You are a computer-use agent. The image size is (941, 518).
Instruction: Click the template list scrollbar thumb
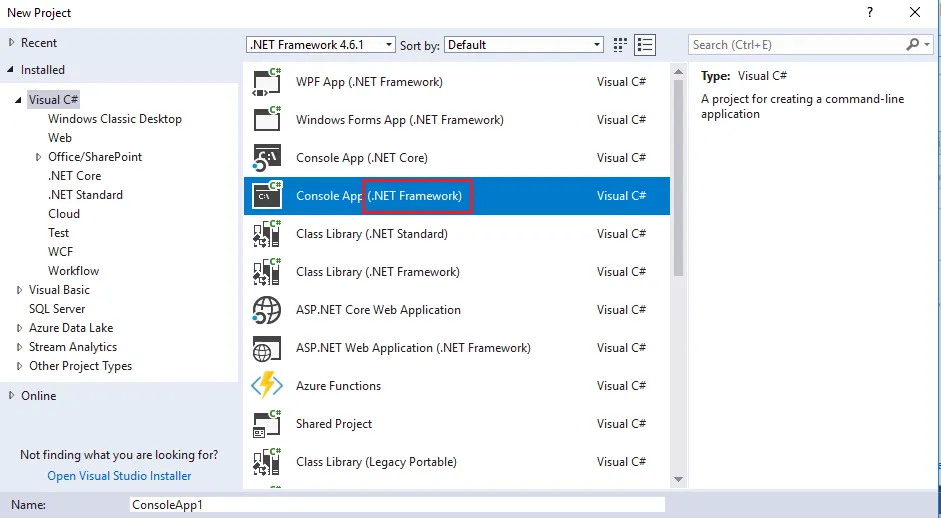pos(679,178)
